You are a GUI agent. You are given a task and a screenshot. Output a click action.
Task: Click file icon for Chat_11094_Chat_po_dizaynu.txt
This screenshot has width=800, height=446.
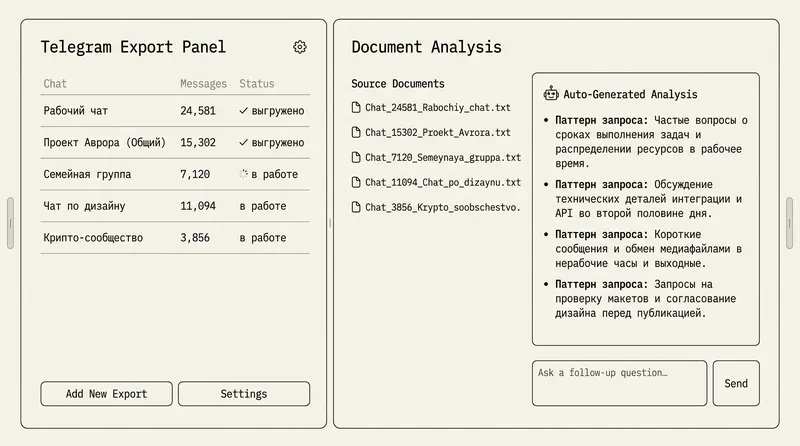(356, 182)
